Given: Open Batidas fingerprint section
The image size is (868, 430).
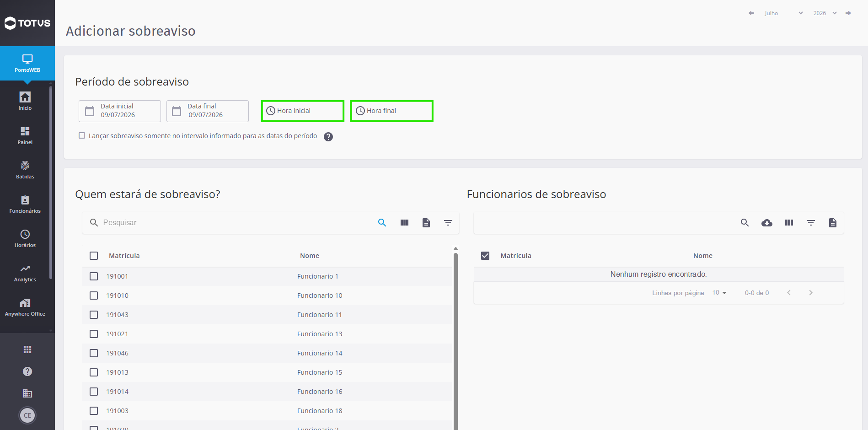Looking at the screenshot, I should coord(25,170).
